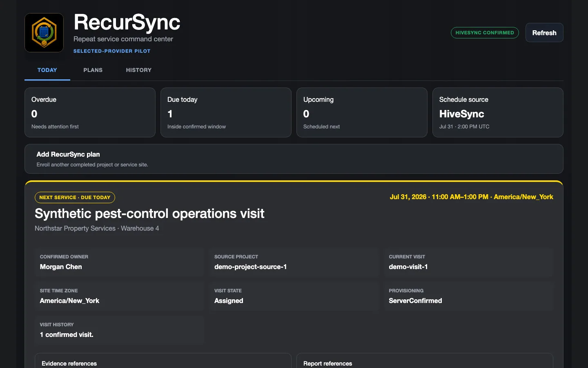Click the Selected-Provider Pilot label
Screen dimensions: 588x368
pos(112,51)
